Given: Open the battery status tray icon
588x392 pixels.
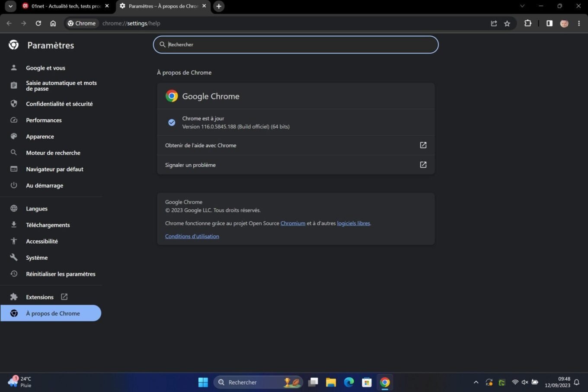Looking at the screenshot, I should (535, 382).
